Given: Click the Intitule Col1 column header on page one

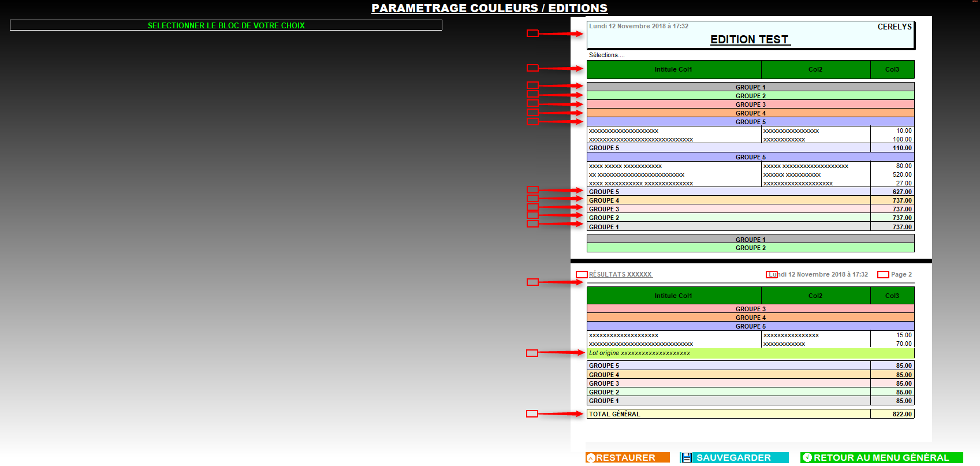Looking at the screenshot, I should click(x=673, y=69).
